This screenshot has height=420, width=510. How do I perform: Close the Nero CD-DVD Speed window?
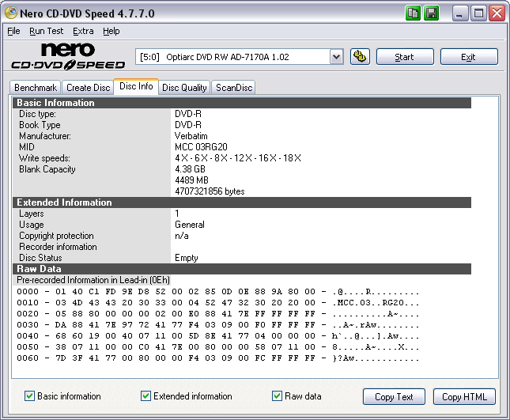coord(497,13)
